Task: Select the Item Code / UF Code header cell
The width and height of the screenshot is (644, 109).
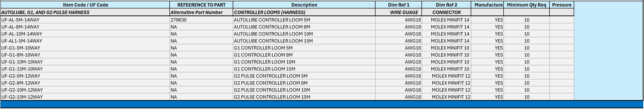Action: pos(85,5)
